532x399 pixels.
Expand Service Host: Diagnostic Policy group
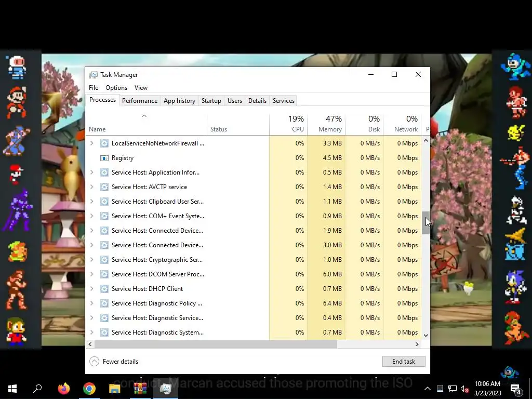pos(91,303)
